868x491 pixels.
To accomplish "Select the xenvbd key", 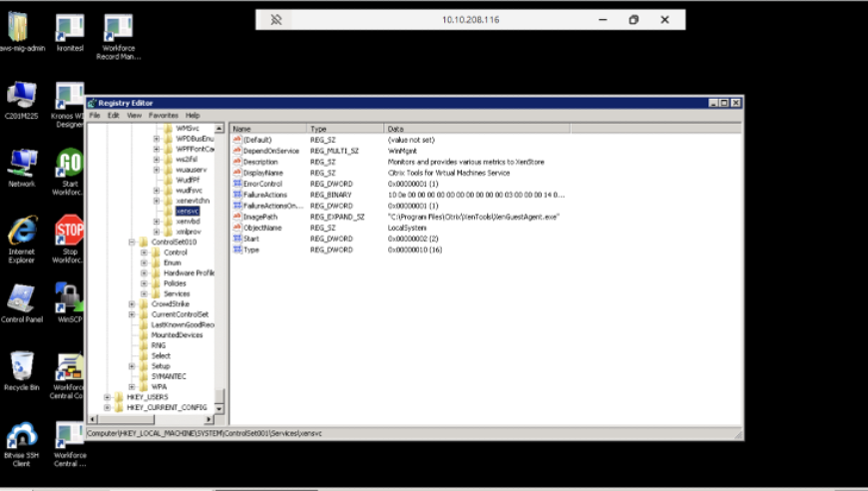I will (x=188, y=222).
